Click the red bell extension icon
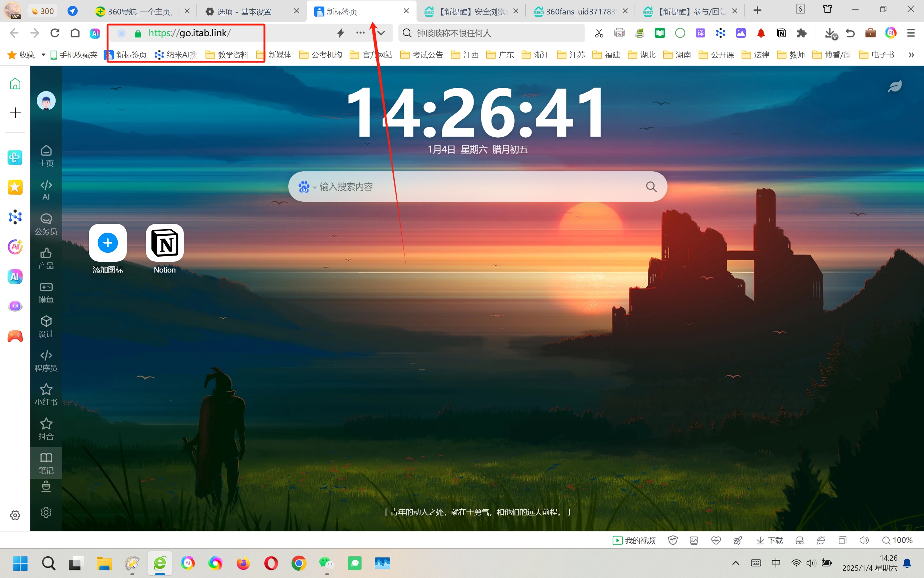The height and width of the screenshot is (578, 924). pyautogui.click(x=761, y=33)
